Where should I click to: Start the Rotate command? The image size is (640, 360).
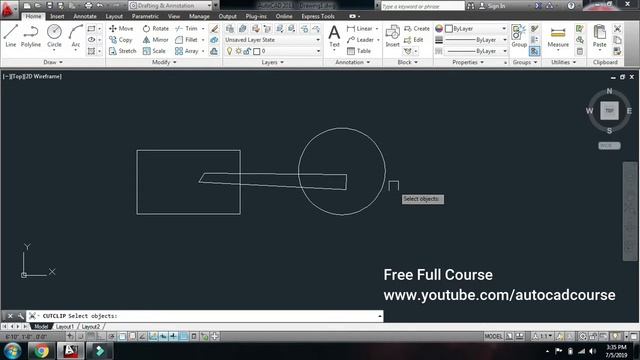[156, 29]
